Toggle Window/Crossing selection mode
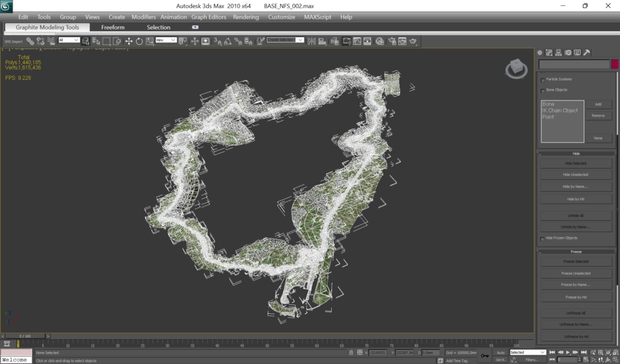620x364 pixels. click(117, 41)
